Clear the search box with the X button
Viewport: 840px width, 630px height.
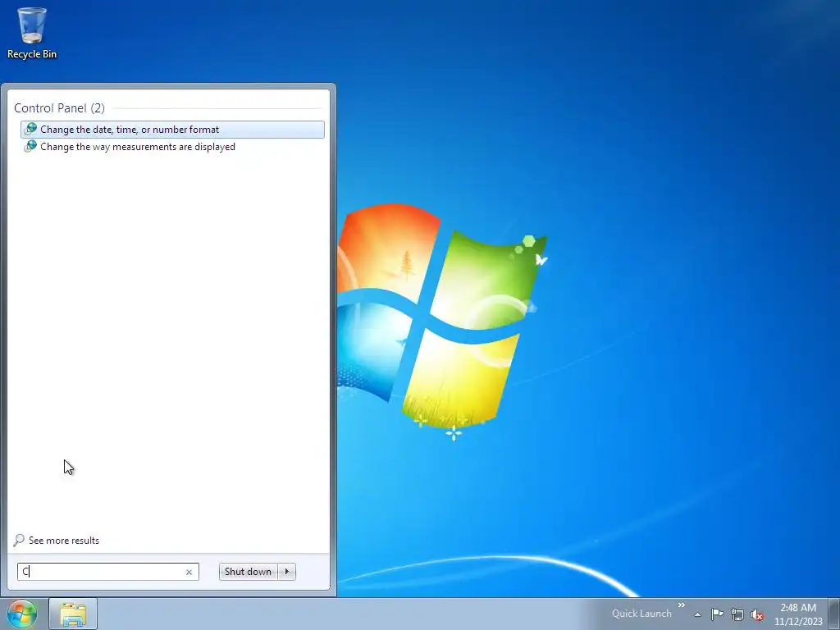coord(189,572)
